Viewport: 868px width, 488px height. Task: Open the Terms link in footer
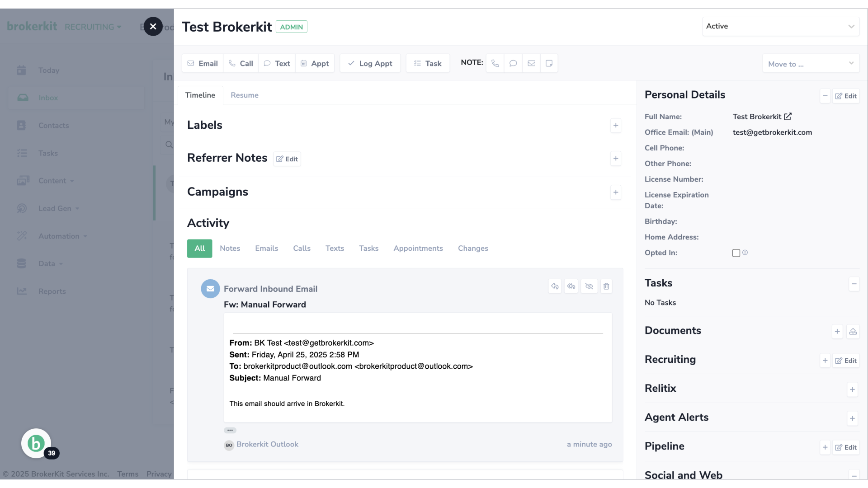(x=128, y=474)
